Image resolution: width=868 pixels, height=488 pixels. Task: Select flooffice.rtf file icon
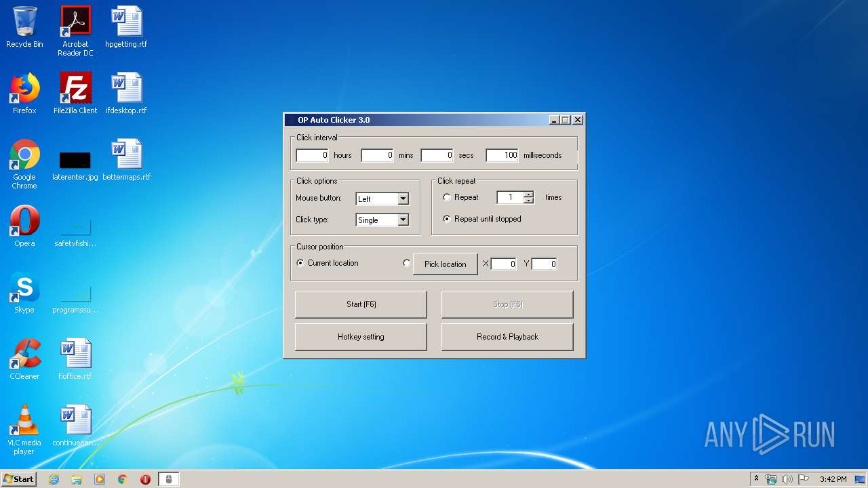click(x=75, y=359)
